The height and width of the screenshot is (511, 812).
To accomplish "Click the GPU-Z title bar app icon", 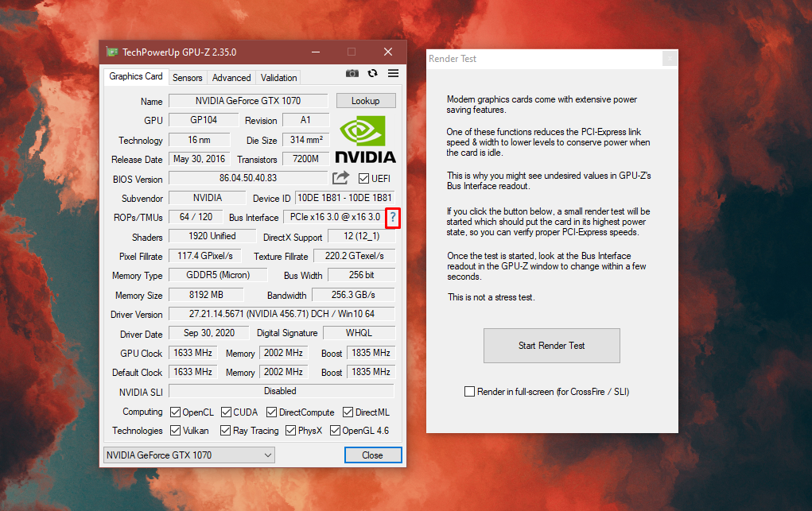I will [112, 52].
